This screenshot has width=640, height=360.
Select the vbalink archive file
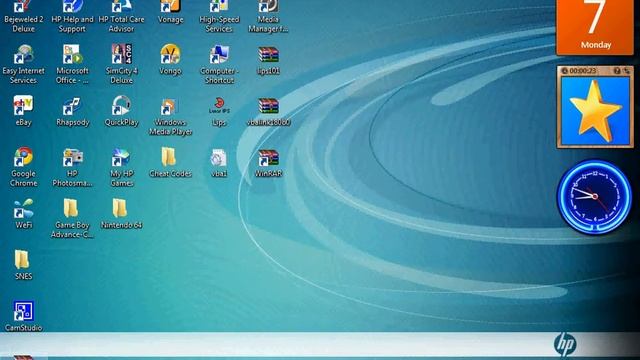click(x=268, y=111)
